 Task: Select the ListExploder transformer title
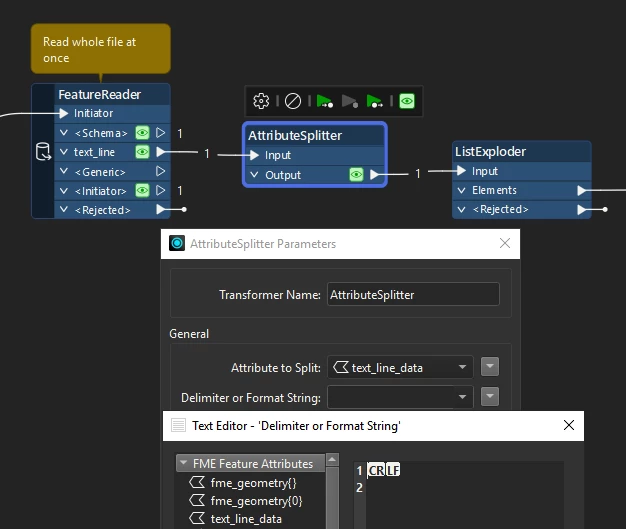[490, 152]
